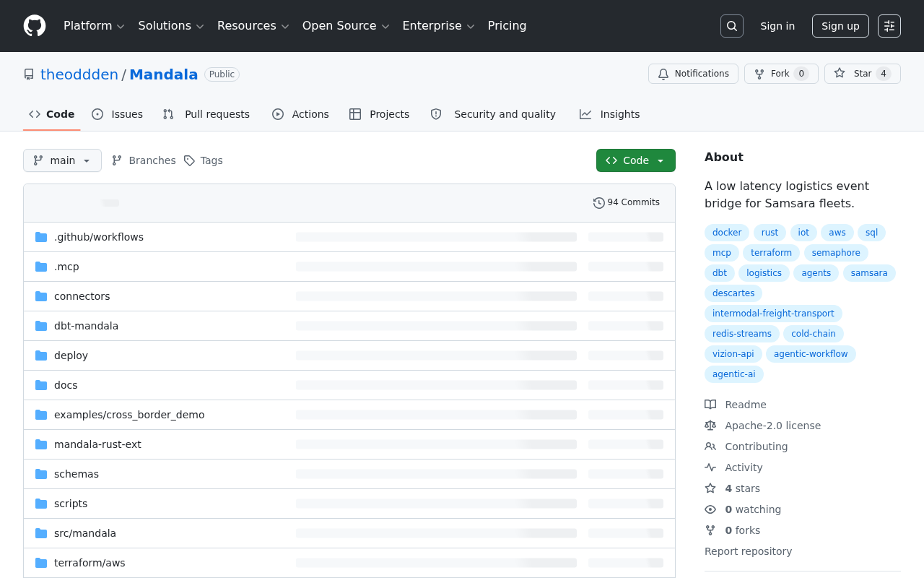Switch to the Security and quality tab
The width and height of the screenshot is (924, 578).
(493, 114)
